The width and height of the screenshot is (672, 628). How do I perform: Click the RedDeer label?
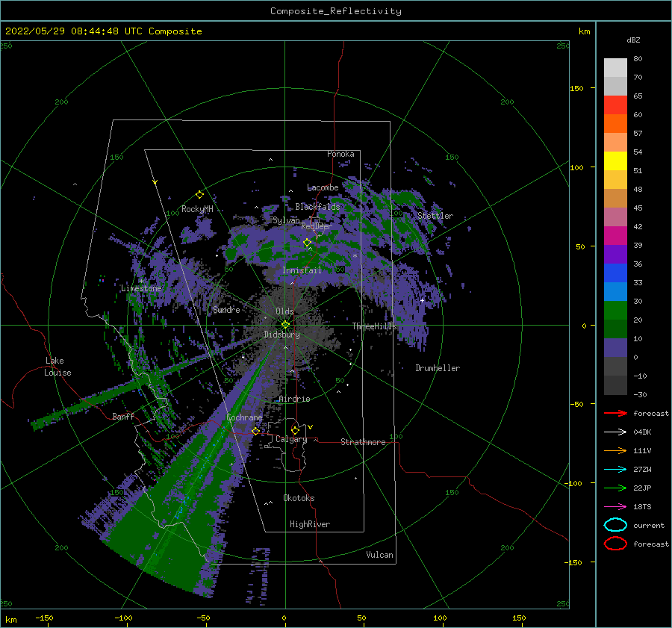(317, 226)
